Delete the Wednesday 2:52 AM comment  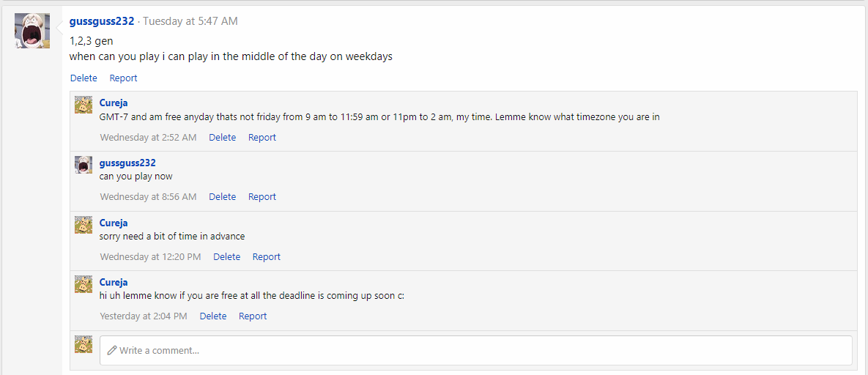223,138
